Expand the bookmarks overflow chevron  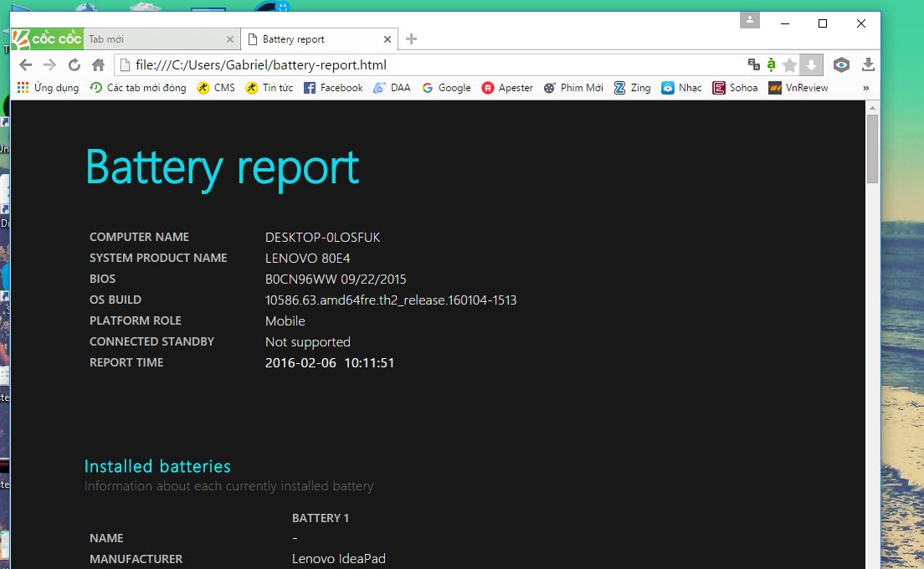866,87
